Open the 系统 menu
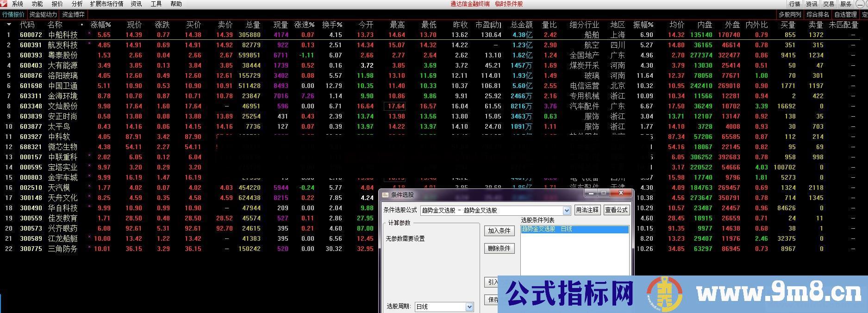Screen dimensions: 868x313 (18, 4)
